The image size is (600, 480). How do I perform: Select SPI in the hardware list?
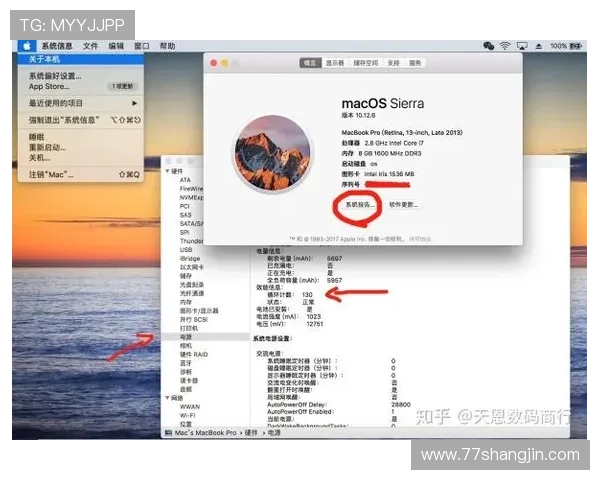pyautogui.click(x=184, y=232)
